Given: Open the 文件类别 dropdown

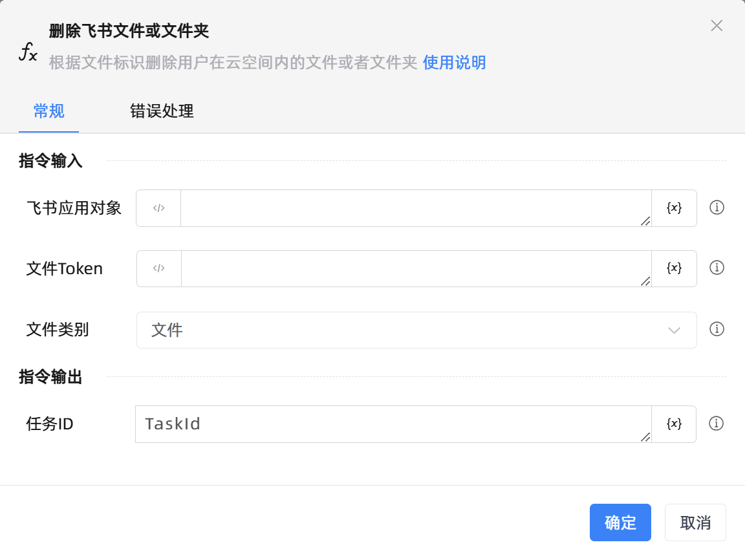Looking at the screenshot, I should tap(416, 330).
